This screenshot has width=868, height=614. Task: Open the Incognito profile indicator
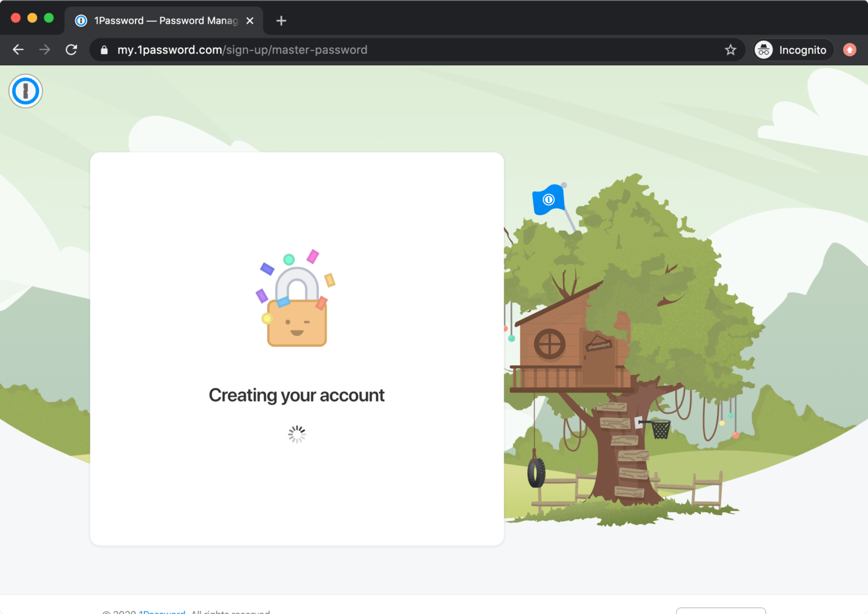point(793,50)
